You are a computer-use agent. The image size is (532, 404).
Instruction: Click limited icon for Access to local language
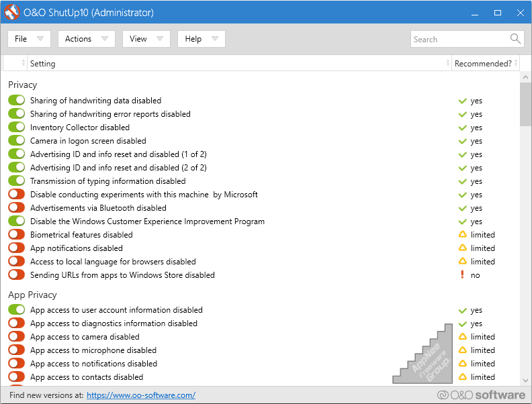(x=462, y=261)
